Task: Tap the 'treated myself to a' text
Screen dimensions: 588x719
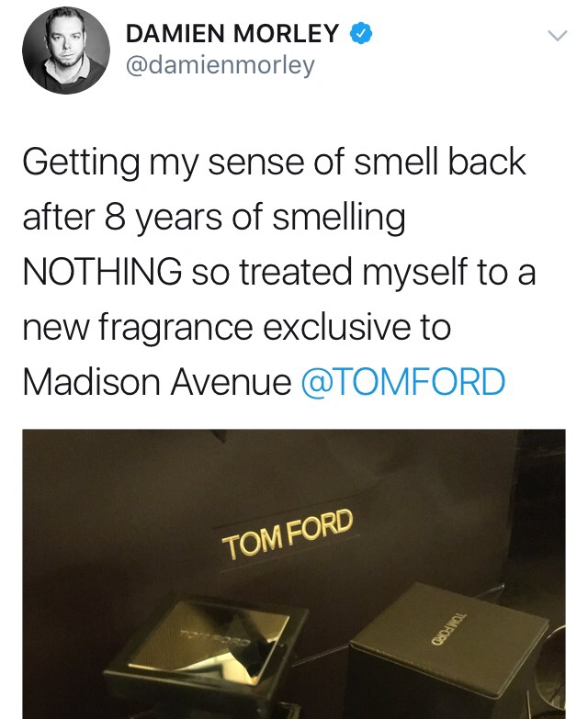Action: pyautogui.click(x=387, y=272)
